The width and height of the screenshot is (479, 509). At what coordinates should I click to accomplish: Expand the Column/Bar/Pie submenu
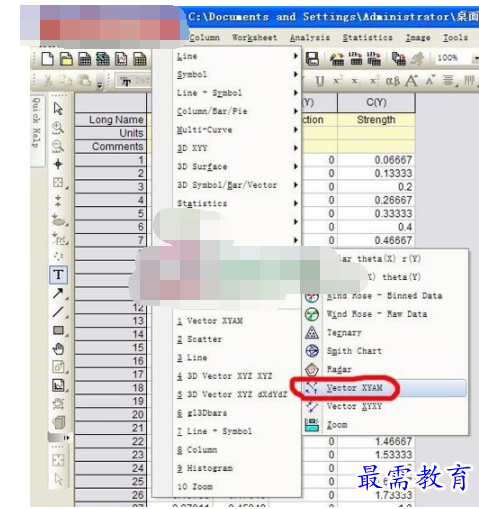(x=236, y=111)
